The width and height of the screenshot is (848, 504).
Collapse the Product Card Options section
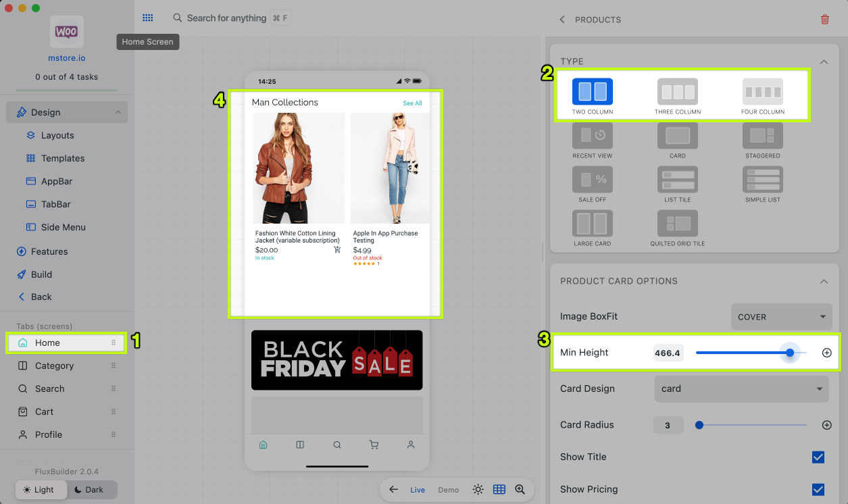click(824, 281)
